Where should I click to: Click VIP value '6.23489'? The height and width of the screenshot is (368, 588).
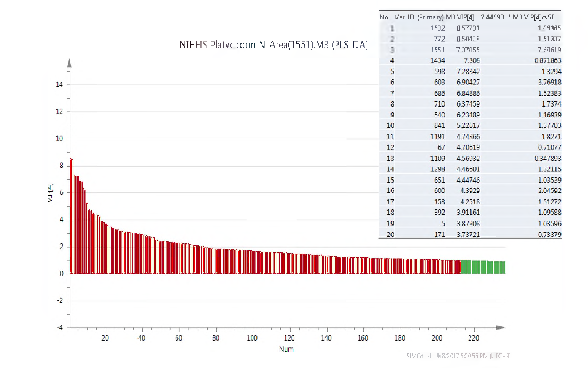[468, 115]
